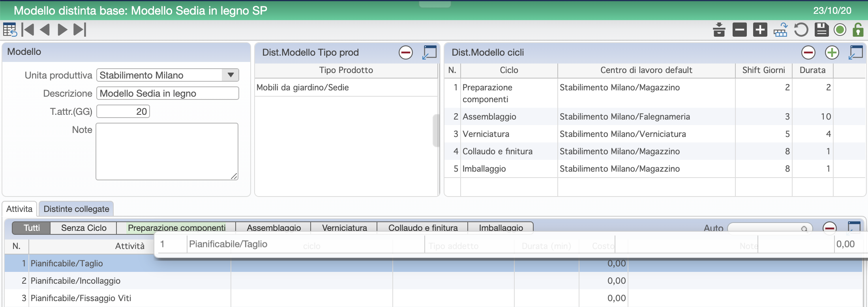
Task: Select the Tutti filter tab
Action: [x=32, y=228]
